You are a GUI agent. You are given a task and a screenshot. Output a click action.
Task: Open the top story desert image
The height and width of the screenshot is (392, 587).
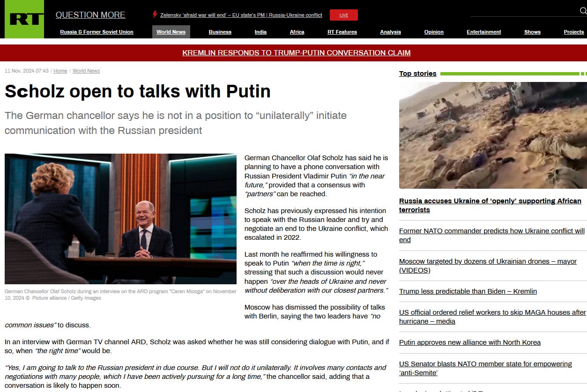tap(493, 135)
